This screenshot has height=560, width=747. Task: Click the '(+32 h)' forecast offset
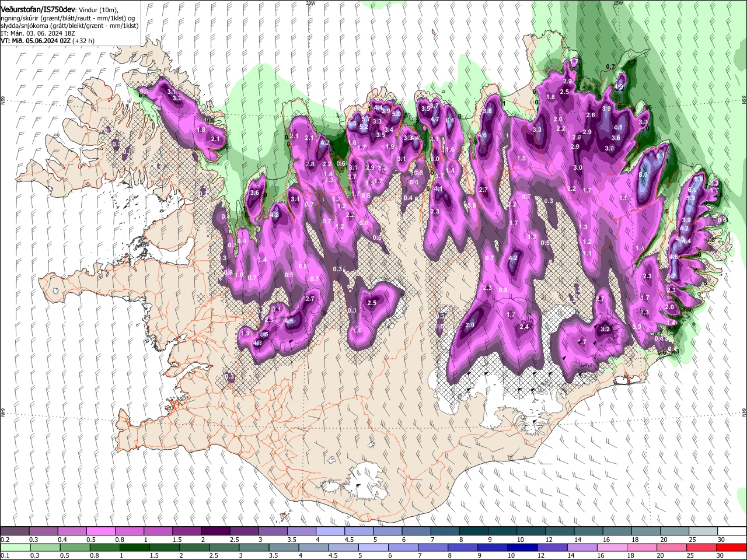84,41
